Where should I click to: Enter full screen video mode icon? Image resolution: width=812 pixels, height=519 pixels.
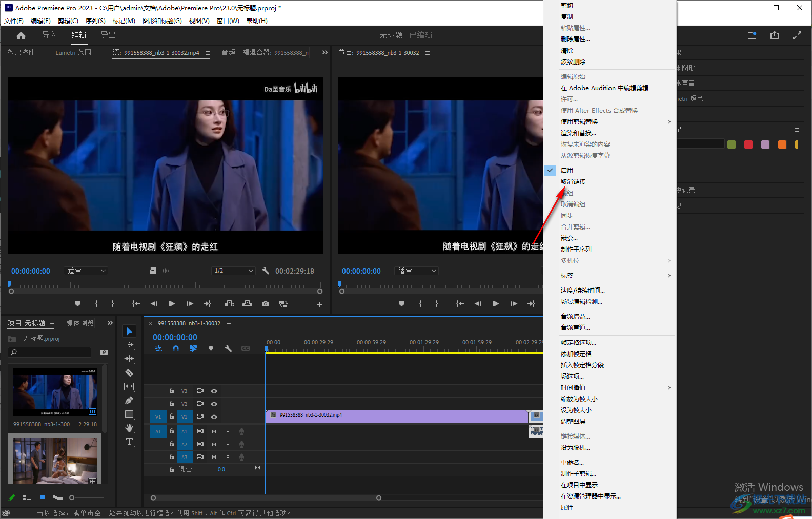pos(797,35)
